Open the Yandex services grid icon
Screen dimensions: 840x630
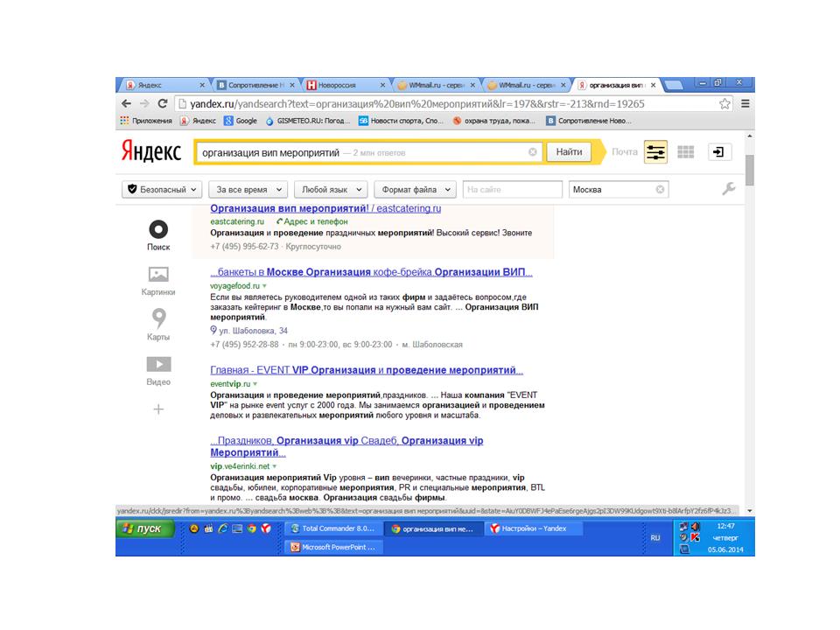tap(686, 152)
